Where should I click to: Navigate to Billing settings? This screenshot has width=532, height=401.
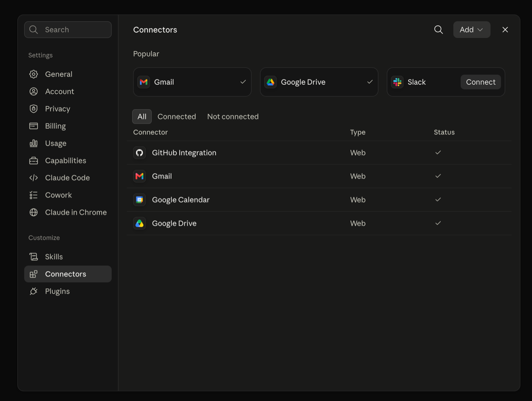pos(68,126)
